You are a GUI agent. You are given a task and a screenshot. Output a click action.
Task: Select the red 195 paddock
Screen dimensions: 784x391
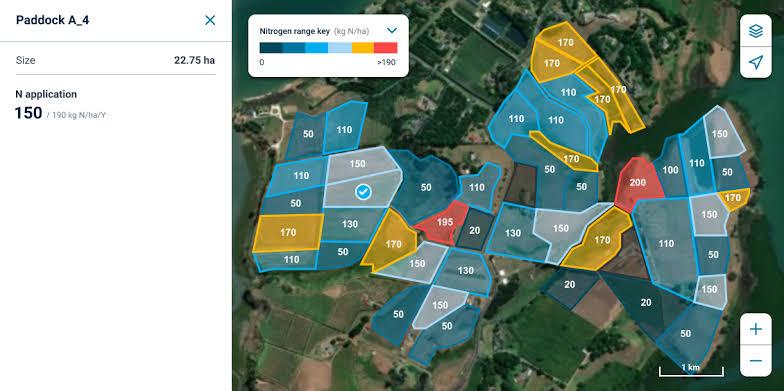[442, 222]
